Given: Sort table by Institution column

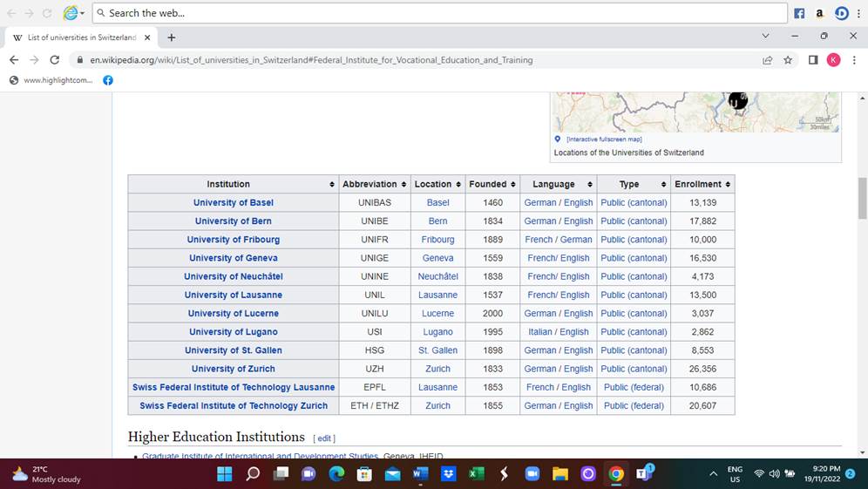Looking at the screenshot, I should click(x=331, y=185).
